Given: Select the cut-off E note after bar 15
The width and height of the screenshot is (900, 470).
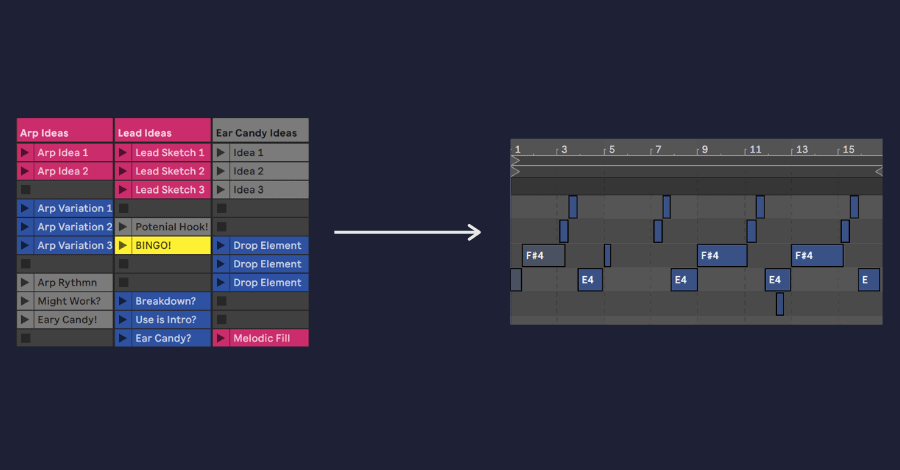Looking at the screenshot, I should point(869,279).
